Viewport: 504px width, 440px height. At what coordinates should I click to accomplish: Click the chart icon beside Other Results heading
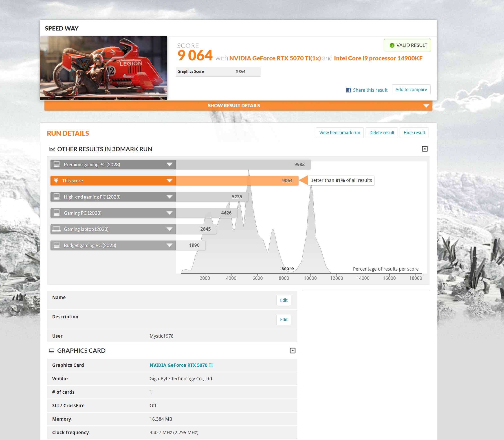coord(52,149)
